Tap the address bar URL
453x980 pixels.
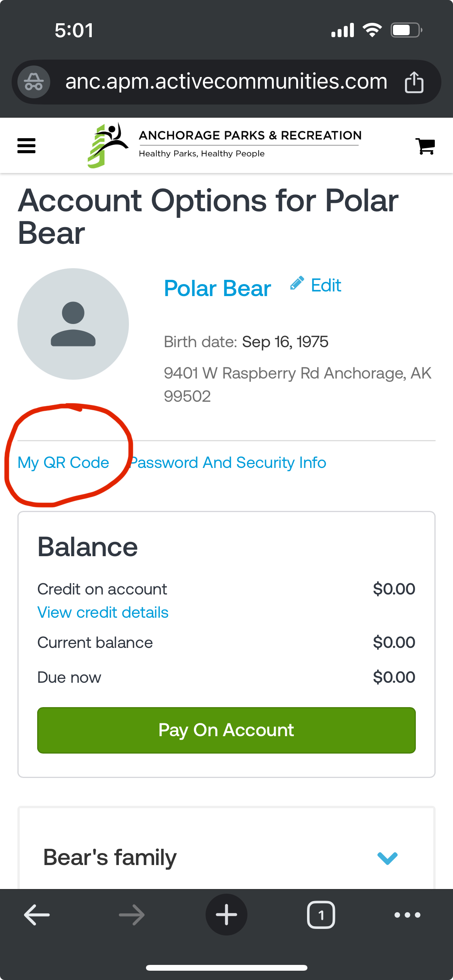point(226,82)
